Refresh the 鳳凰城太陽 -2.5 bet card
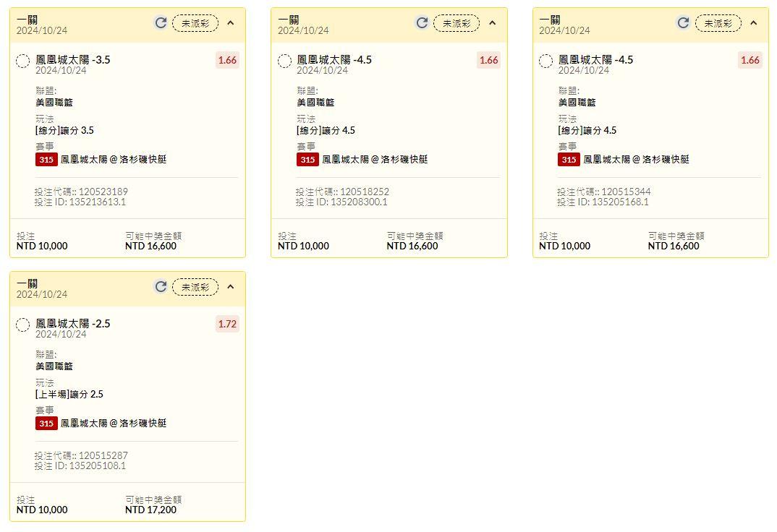This screenshot has height=532, width=777. click(x=161, y=286)
